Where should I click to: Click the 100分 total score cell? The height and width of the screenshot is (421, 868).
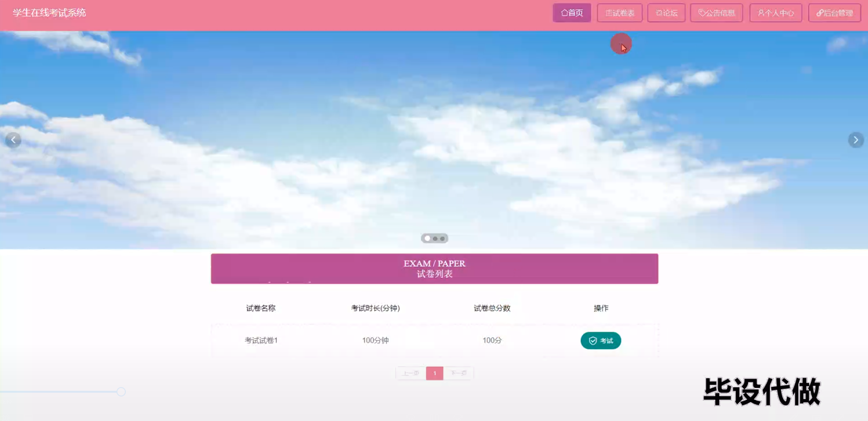pos(492,340)
